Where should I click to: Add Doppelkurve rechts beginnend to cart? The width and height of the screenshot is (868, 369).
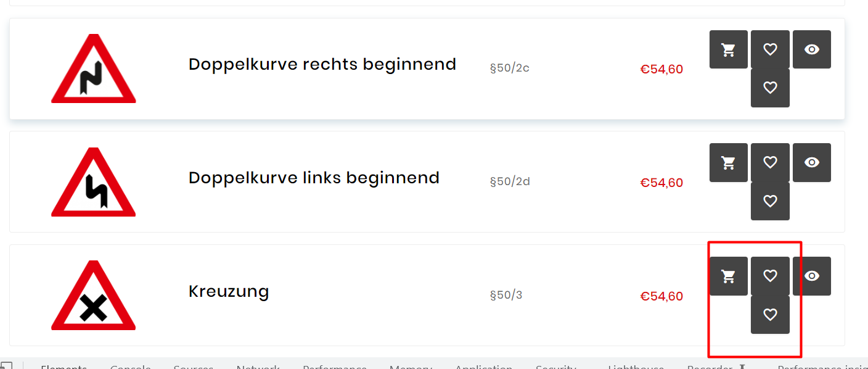[x=729, y=49]
